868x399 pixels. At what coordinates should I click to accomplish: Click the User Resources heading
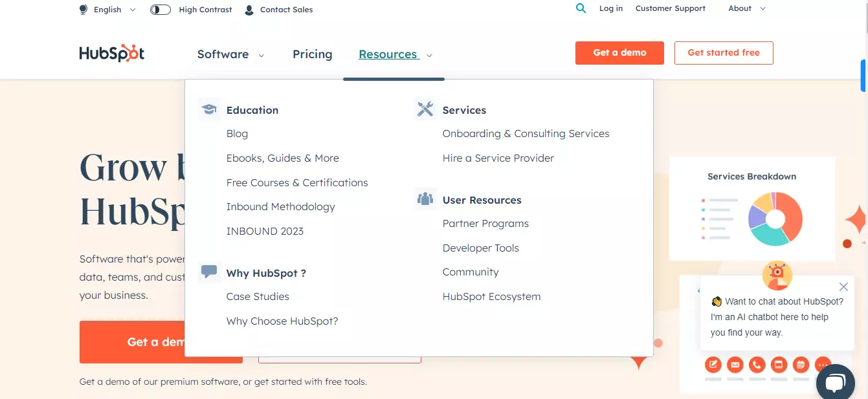click(482, 200)
